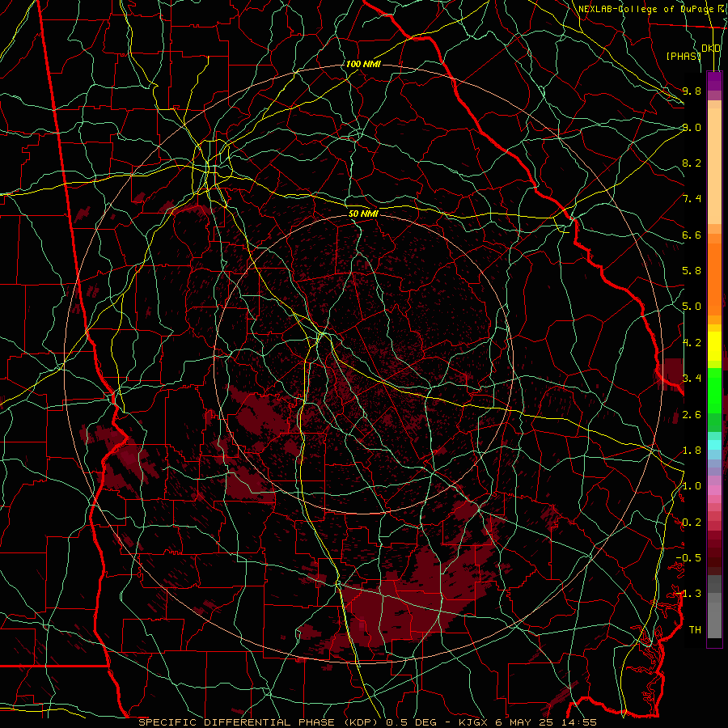Click the NEXLAB-College of DuPage credit text
Image resolution: width=728 pixels, height=728 pixels.
(645, 9)
